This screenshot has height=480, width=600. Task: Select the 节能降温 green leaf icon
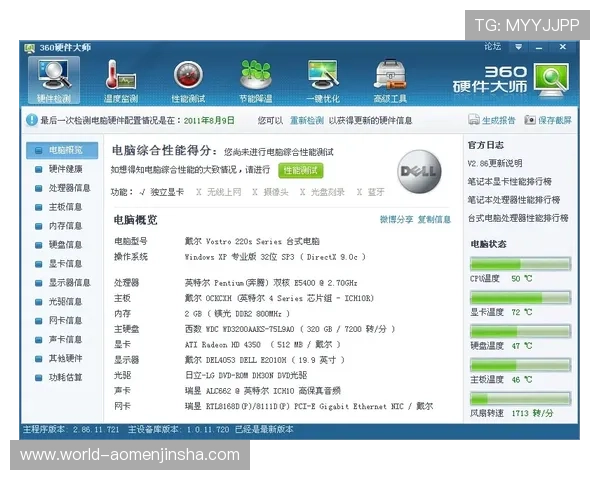[255, 76]
